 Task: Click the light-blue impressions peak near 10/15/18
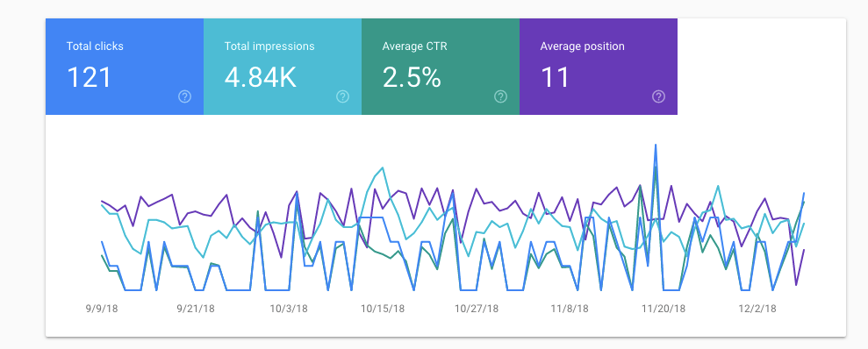[382, 167]
